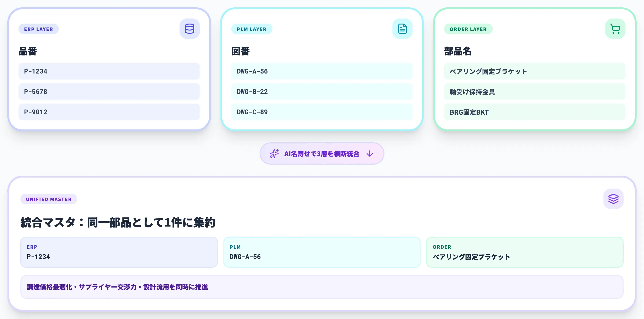Click the database icon on the ERP Layer card
644x319 pixels.
[189, 28]
